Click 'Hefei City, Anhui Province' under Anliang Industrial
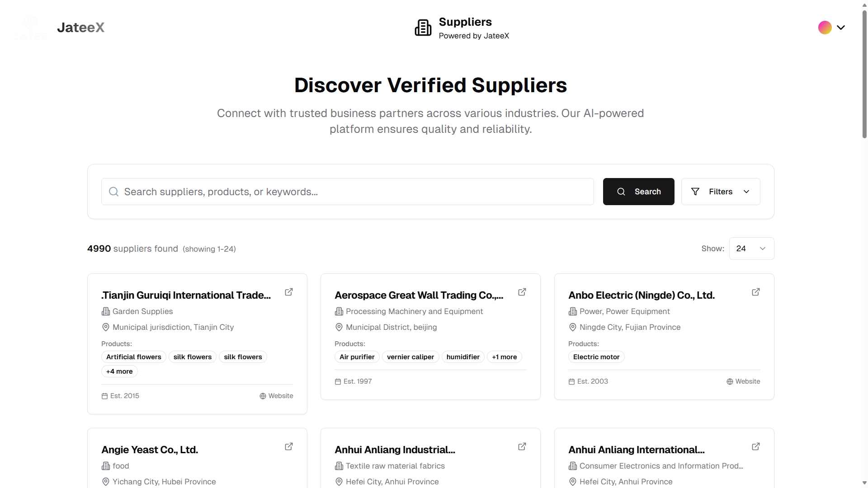 coord(392,482)
